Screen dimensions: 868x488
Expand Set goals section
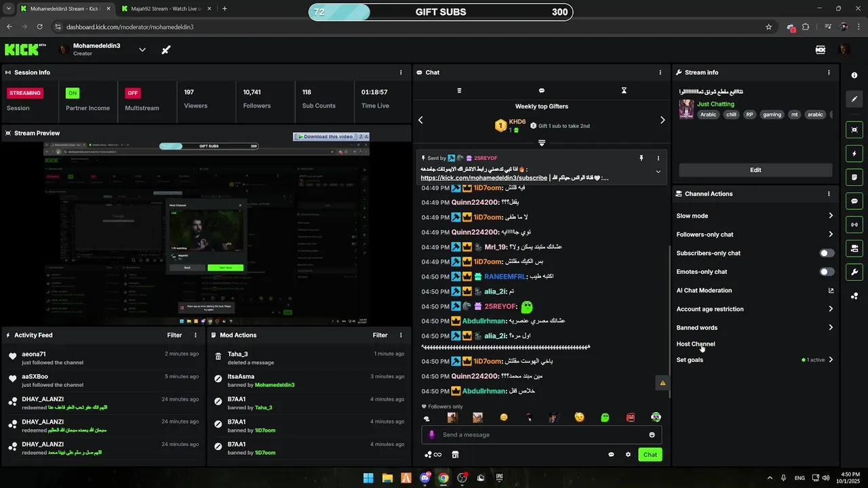click(831, 360)
